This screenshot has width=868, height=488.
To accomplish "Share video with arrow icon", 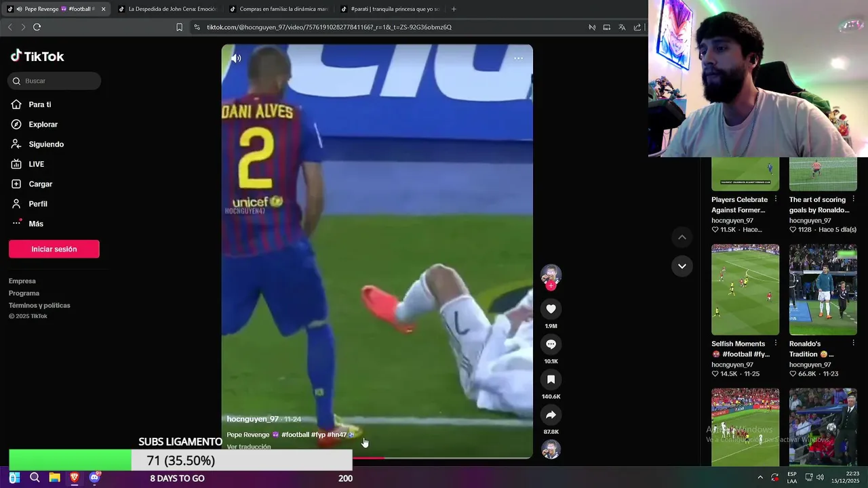I will [x=551, y=415].
